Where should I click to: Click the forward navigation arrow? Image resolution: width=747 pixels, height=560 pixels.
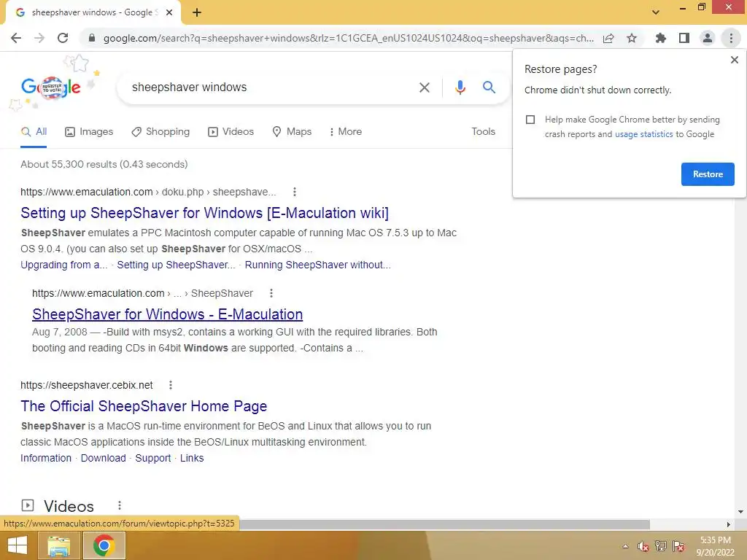39,38
